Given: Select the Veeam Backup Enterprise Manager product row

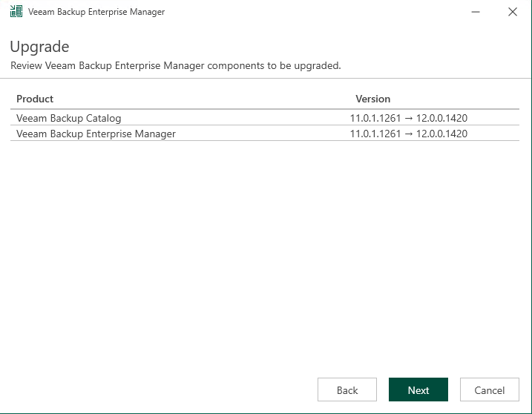Looking at the screenshot, I should coord(265,134).
